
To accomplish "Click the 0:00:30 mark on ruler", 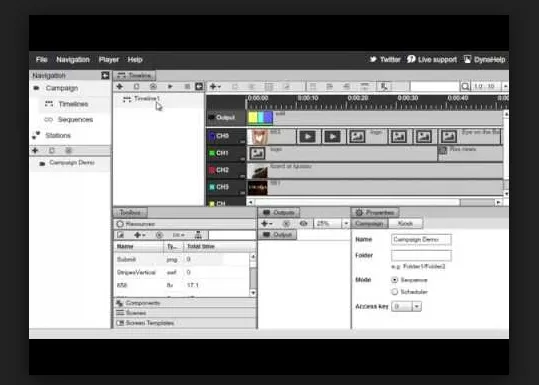I will pyautogui.click(x=408, y=98).
